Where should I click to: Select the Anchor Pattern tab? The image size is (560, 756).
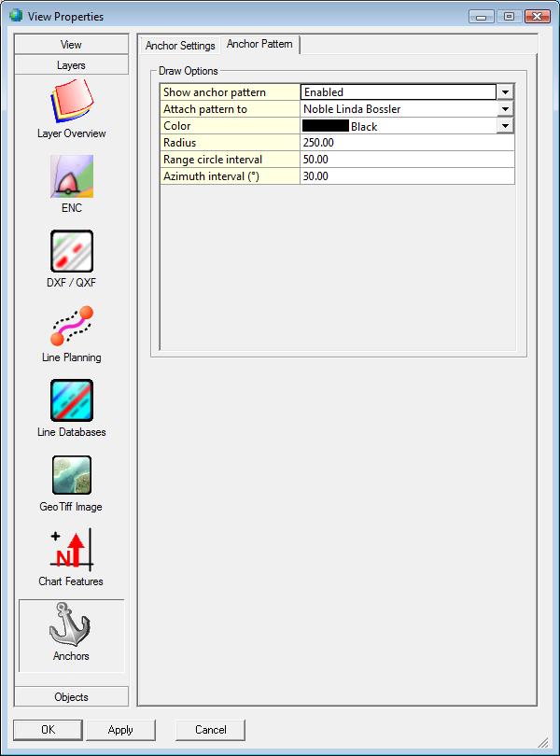click(x=259, y=45)
